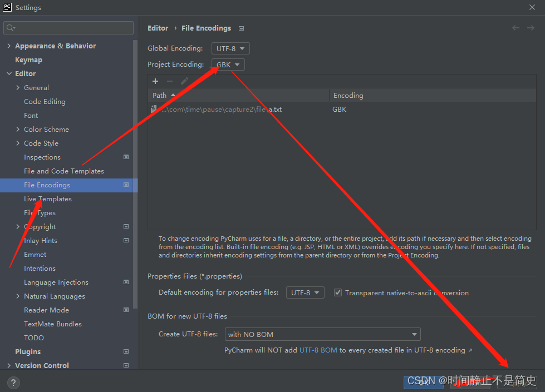Click project-level icon beside File Encodings heading
545x392 pixels.
241,28
